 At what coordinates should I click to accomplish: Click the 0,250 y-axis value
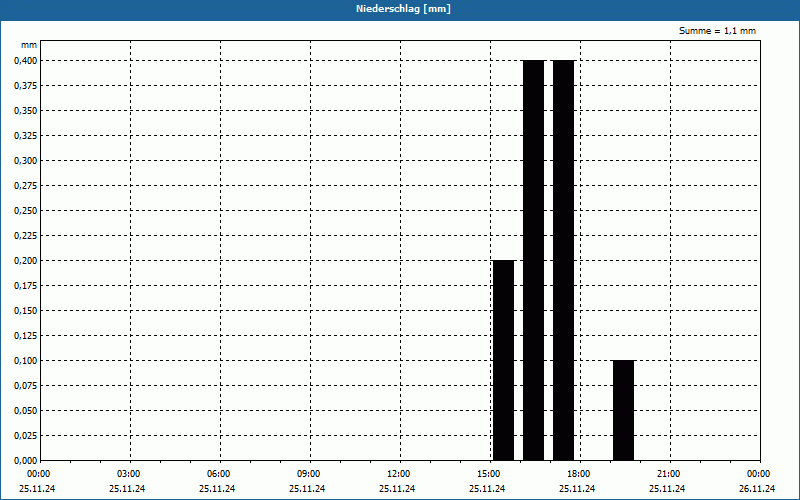[x=26, y=211]
